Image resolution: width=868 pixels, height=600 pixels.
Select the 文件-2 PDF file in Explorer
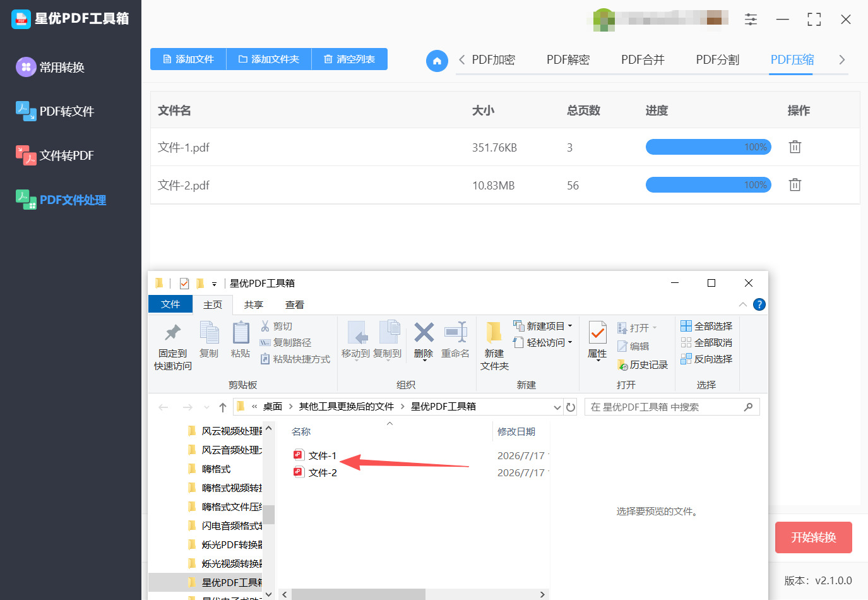tap(315, 472)
